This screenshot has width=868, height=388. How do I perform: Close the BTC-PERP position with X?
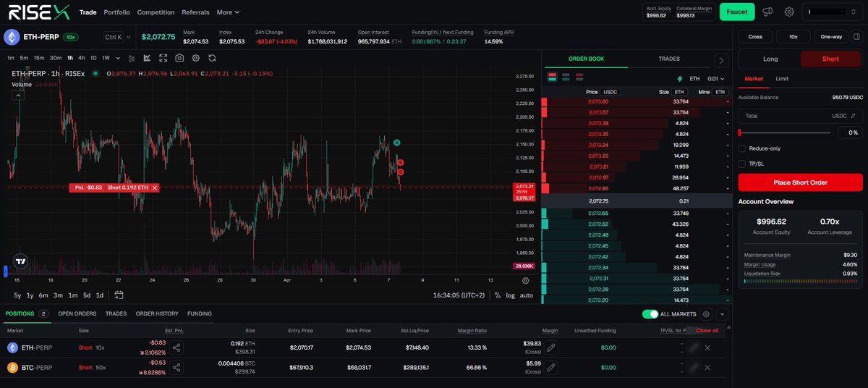click(707, 368)
